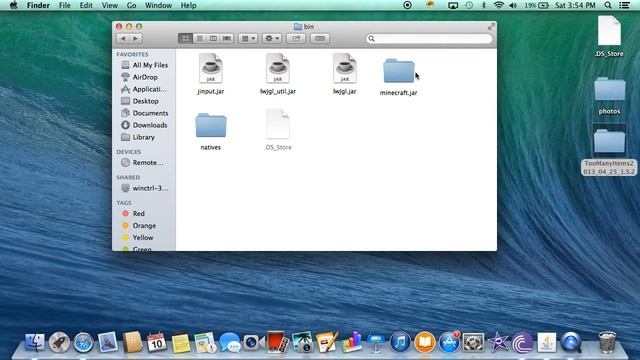
Task: Click the Time Machine menu icon
Action: [x=469, y=5]
